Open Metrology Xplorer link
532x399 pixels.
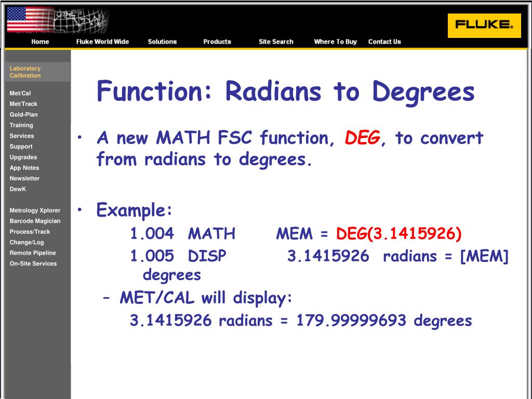tap(35, 210)
